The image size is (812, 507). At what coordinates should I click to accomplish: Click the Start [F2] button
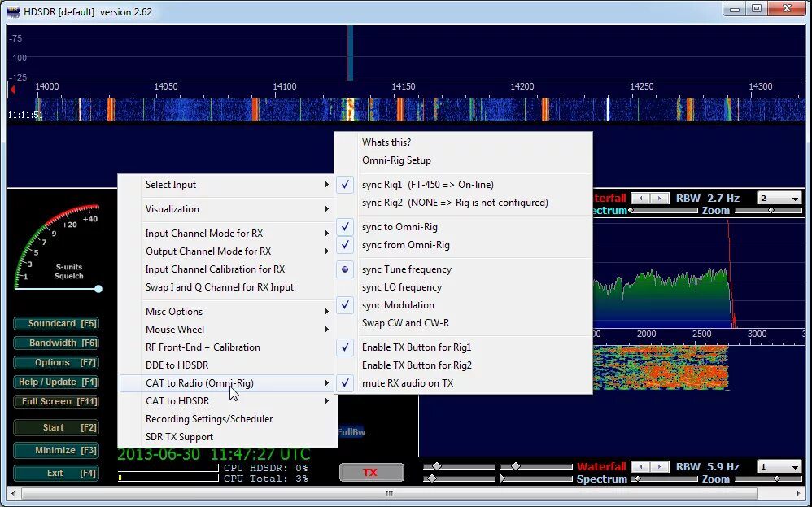click(x=56, y=428)
